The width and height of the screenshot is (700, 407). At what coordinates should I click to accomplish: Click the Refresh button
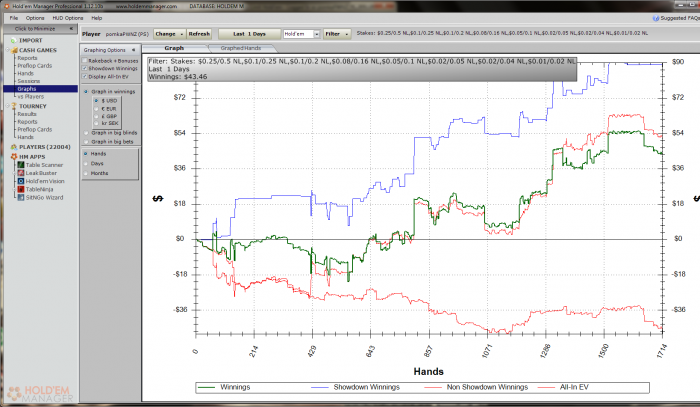point(199,34)
